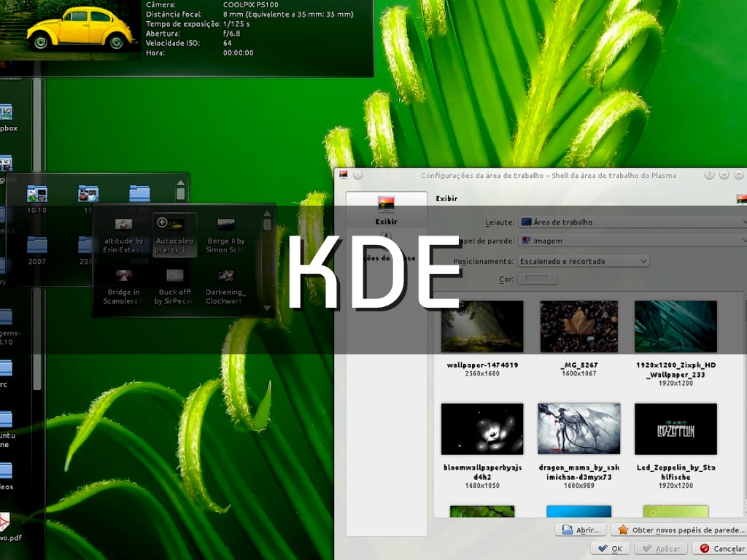Choose the _MG_5267 leaf wallpaper
Viewport: 747px width, 560px height.
578,327
